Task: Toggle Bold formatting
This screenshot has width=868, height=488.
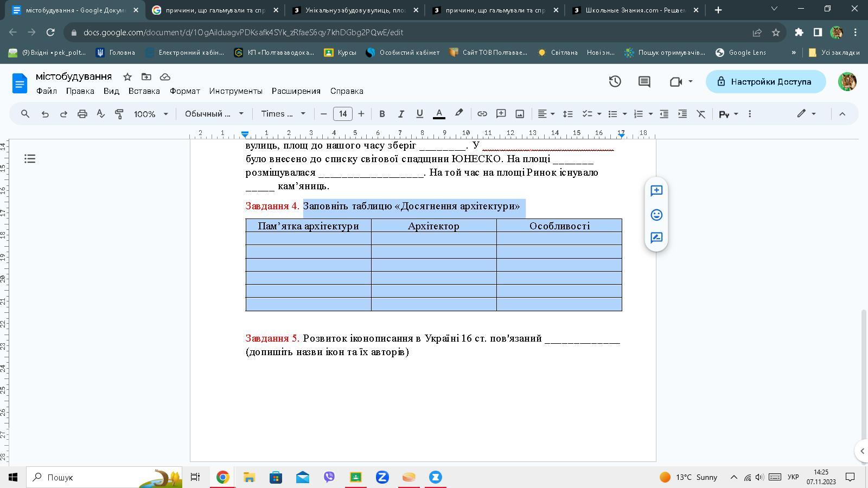Action: click(382, 114)
